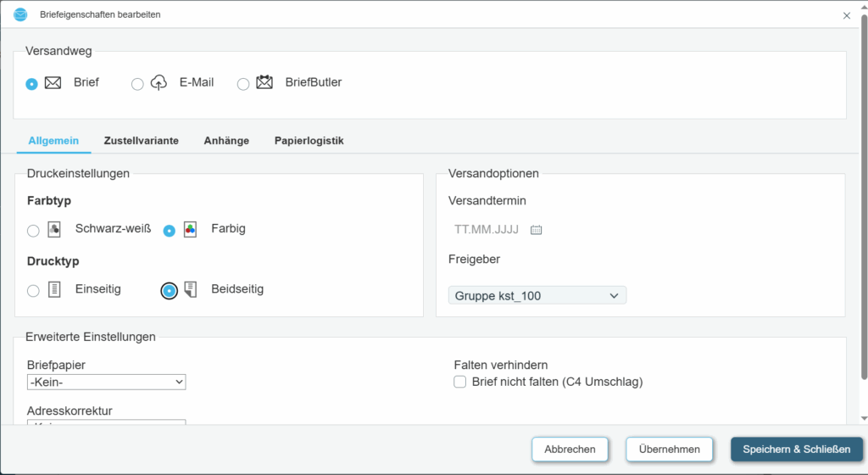
Task: Expand the Briefpapier dropdown
Action: tap(106, 383)
